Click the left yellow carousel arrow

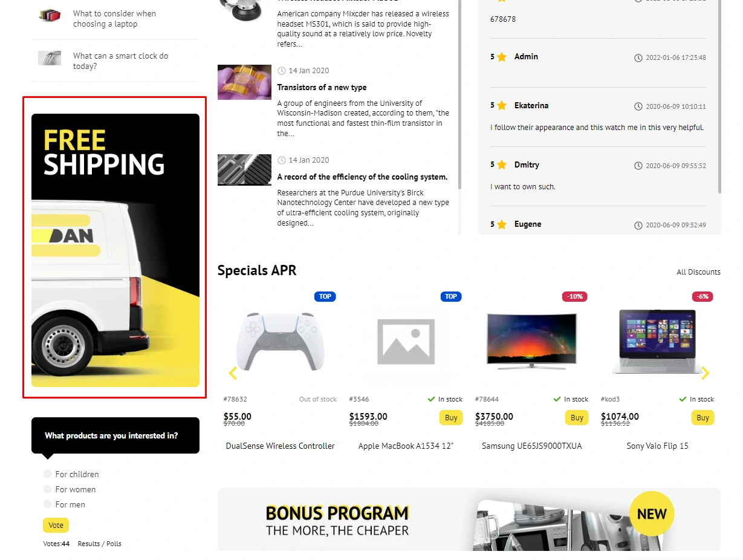click(233, 373)
